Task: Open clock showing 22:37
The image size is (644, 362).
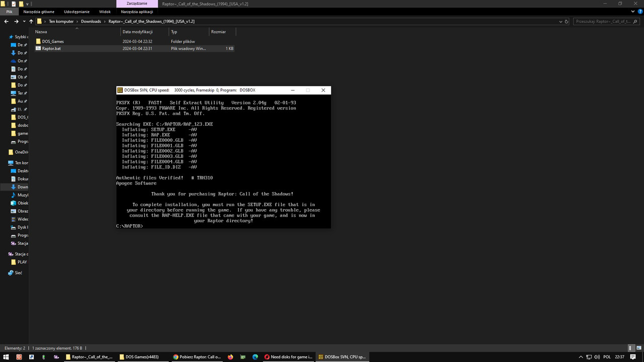Action: tap(620, 357)
